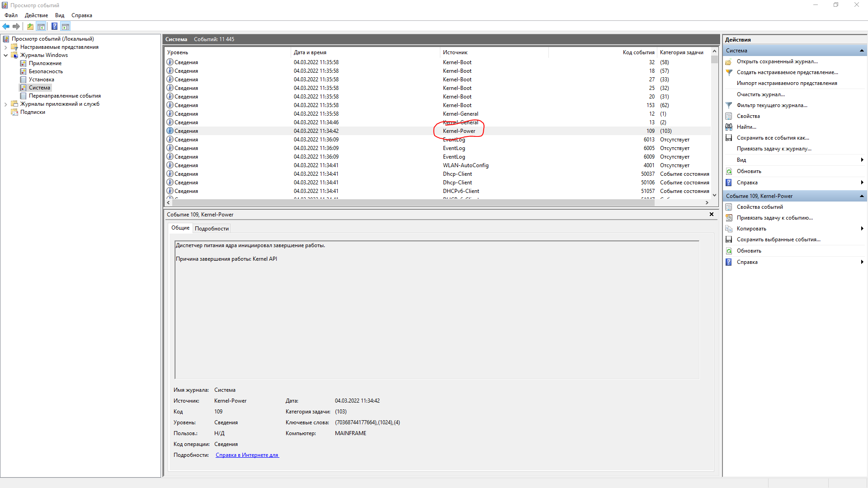Image resolution: width=868 pixels, height=488 pixels.
Task: Collapse the Система actions section
Action: coord(862,51)
